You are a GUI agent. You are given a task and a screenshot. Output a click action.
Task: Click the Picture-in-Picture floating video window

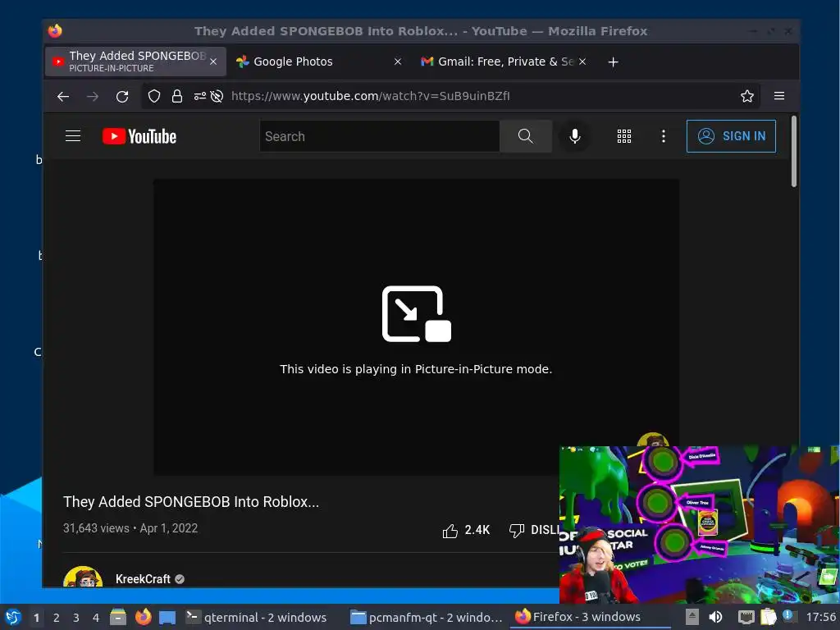[x=699, y=525]
